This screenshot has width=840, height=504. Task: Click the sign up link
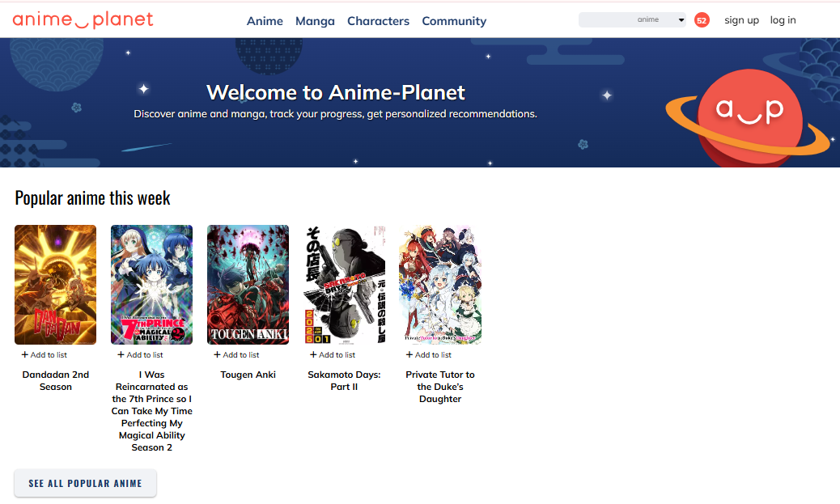click(741, 19)
